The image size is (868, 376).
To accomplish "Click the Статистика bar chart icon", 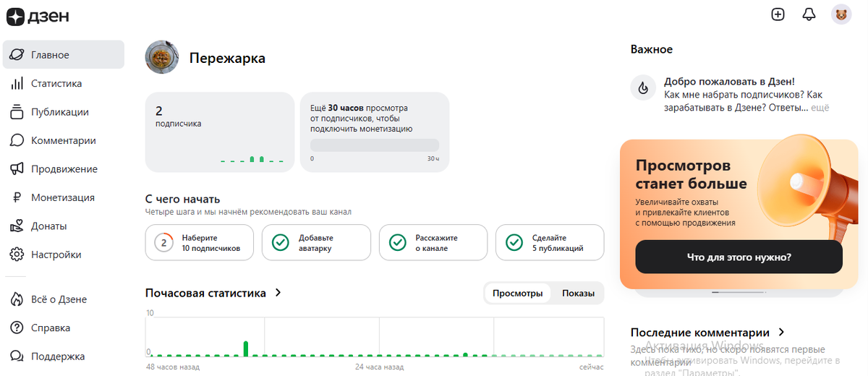I will [x=17, y=84].
